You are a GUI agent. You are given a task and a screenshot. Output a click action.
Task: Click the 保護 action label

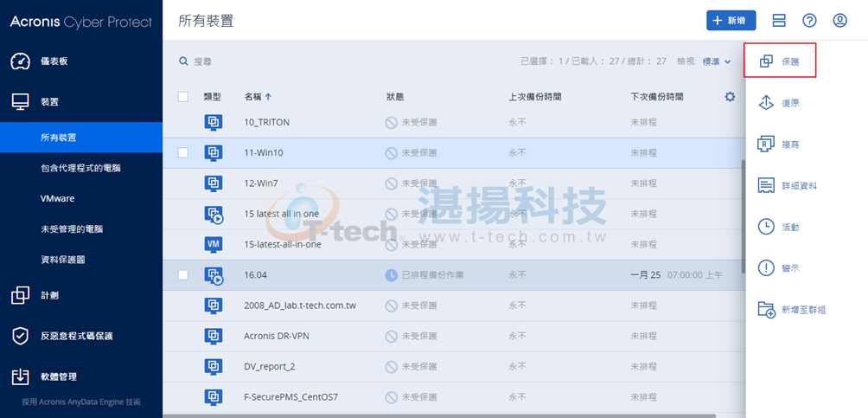coord(790,61)
